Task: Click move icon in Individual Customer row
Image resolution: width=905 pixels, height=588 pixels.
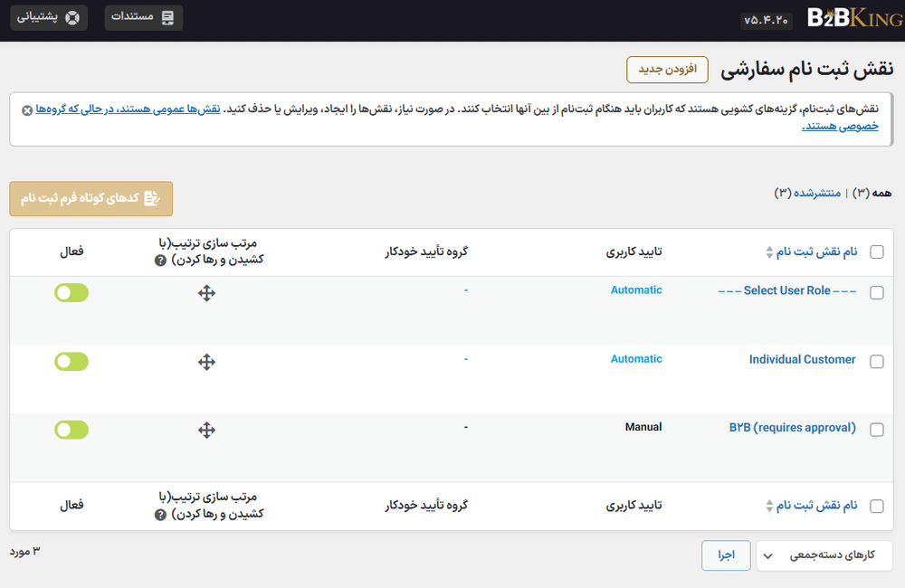Action: click(206, 362)
